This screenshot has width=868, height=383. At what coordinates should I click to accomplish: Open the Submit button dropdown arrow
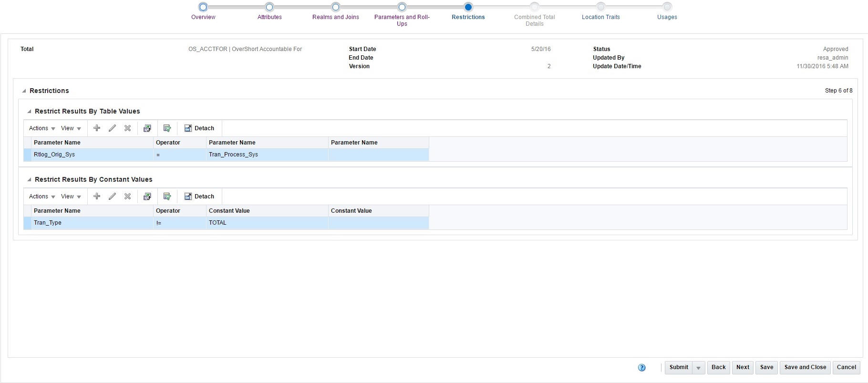pyautogui.click(x=698, y=368)
